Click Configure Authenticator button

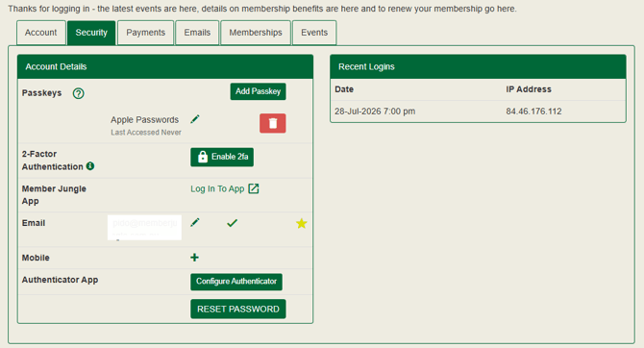click(236, 282)
